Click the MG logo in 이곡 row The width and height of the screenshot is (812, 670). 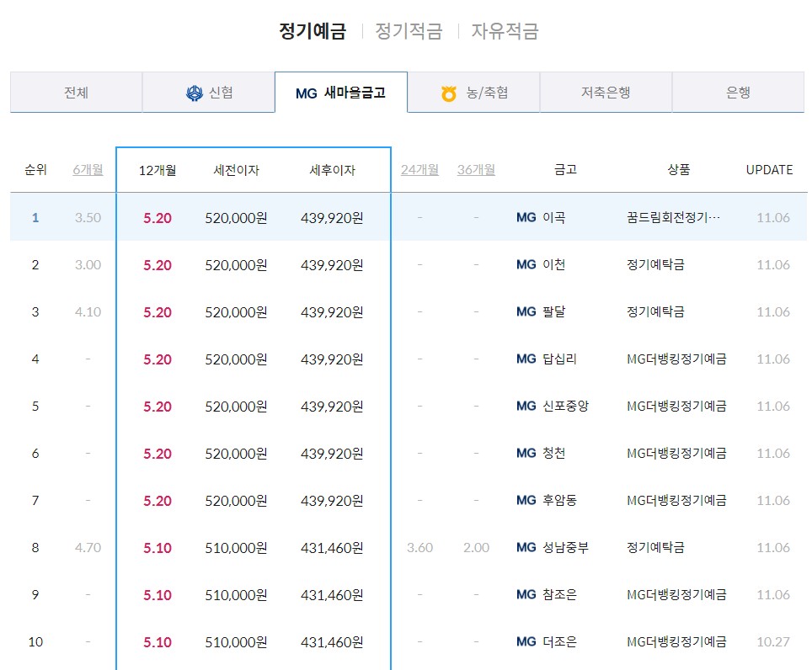point(526,217)
